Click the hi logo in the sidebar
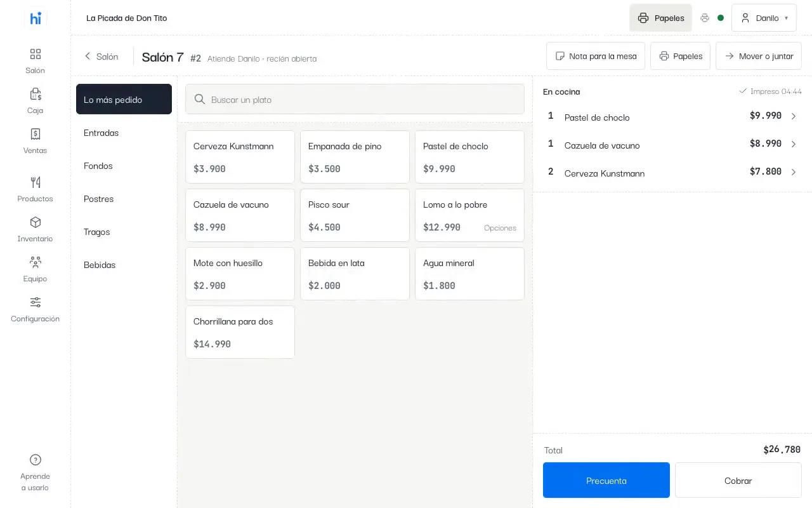 [x=36, y=18]
